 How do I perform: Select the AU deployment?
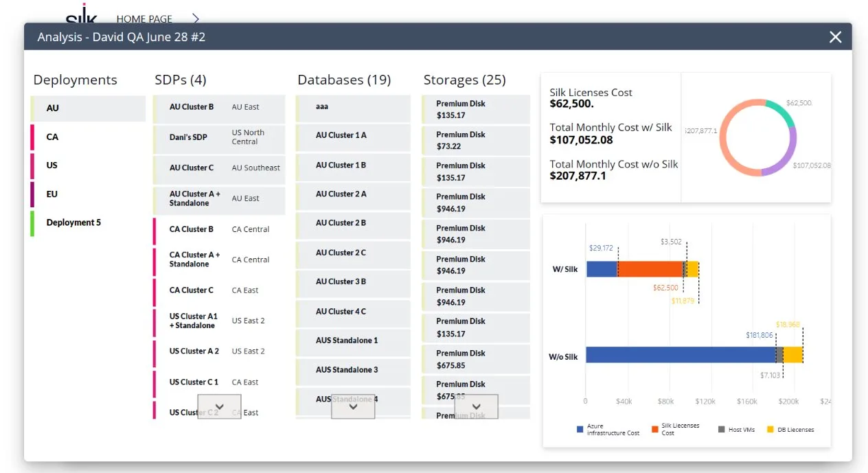[88, 108]
